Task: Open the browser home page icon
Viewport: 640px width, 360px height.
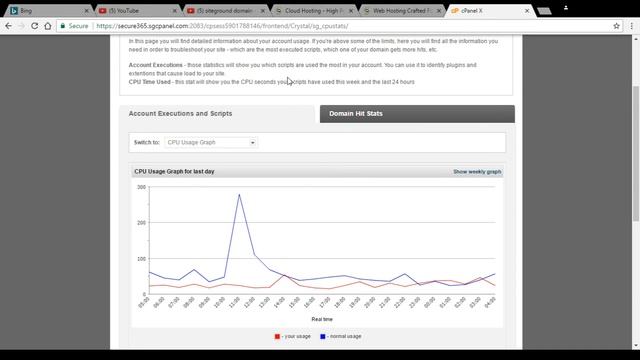Action: [48, 26]
